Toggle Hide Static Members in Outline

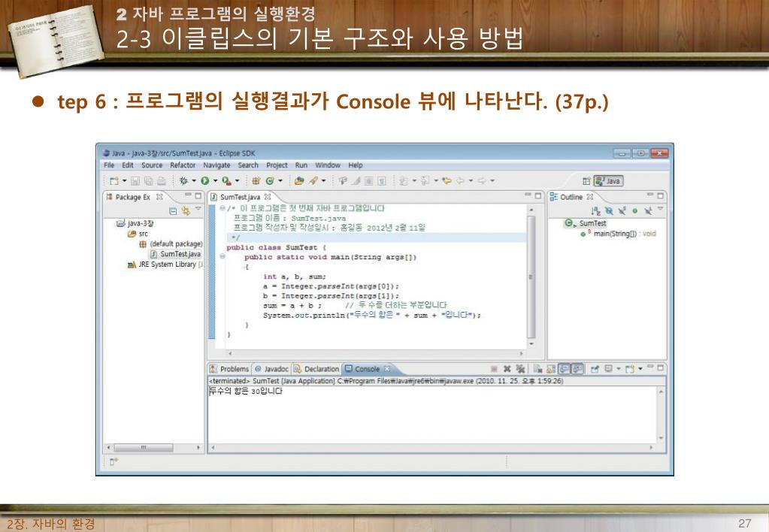coord(622,211)
